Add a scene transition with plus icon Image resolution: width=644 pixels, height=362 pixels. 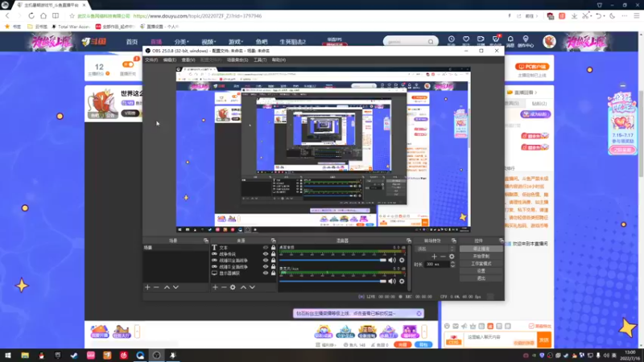point(434,257)
